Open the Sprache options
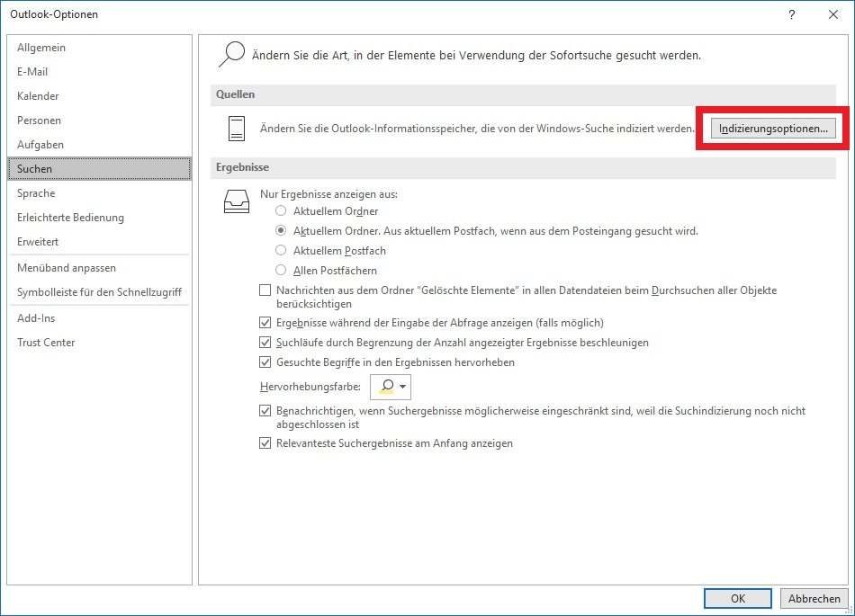Image resolution: width=855 pixels, height=616 pixels. tap(99, 193)
